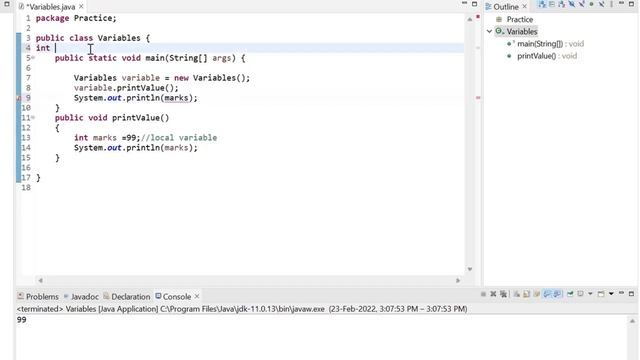Click underlined 'marks' on line 9
Viewport: 640px width, 360px height.
[176, 98]
